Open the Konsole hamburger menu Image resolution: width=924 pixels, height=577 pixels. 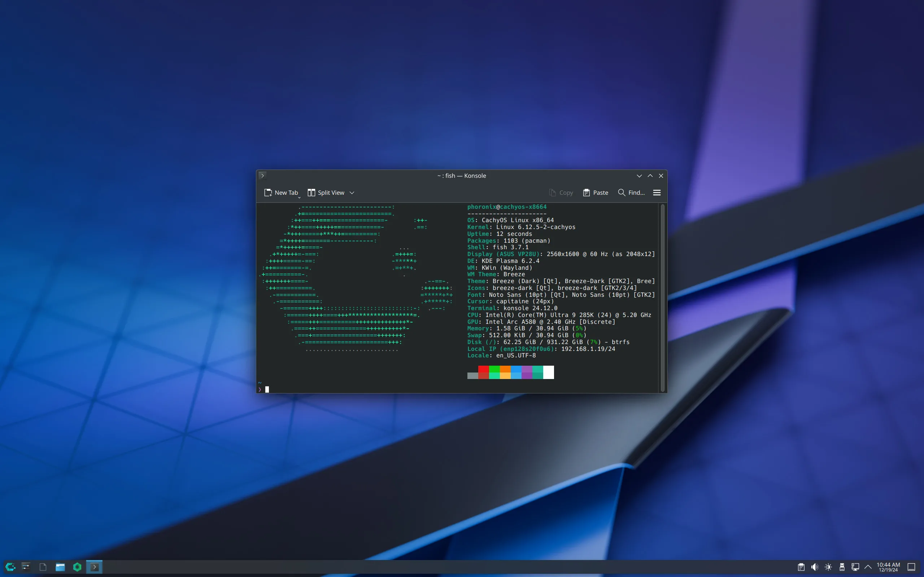click(657, 193)
